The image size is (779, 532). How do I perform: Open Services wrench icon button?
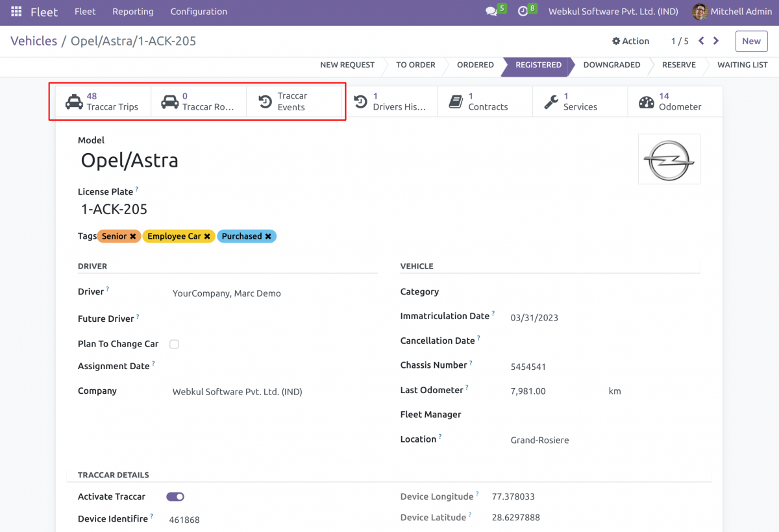tap(551, 102)
